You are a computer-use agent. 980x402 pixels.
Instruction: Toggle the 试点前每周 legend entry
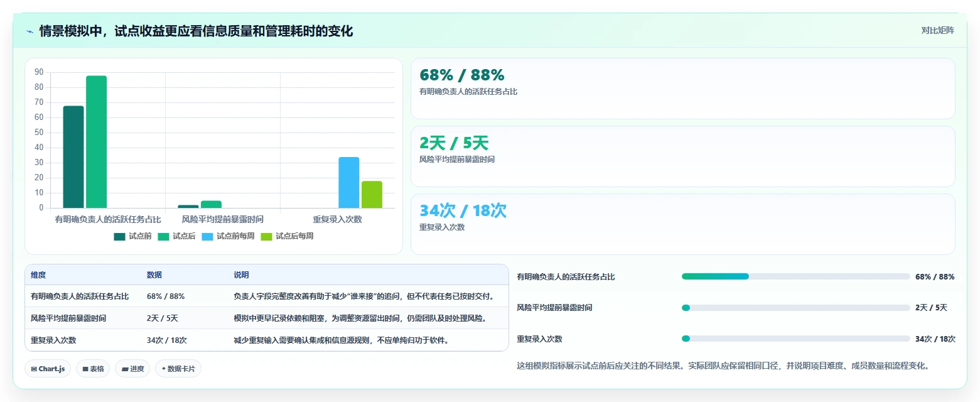[228, 236]
